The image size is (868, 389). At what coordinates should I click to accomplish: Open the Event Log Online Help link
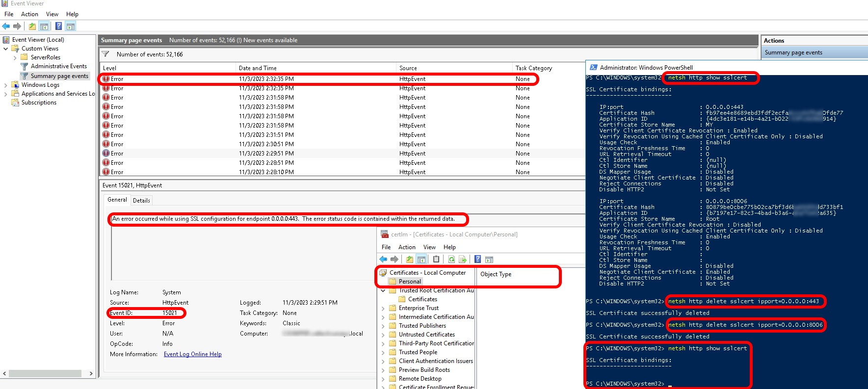[x=192, y=354]
